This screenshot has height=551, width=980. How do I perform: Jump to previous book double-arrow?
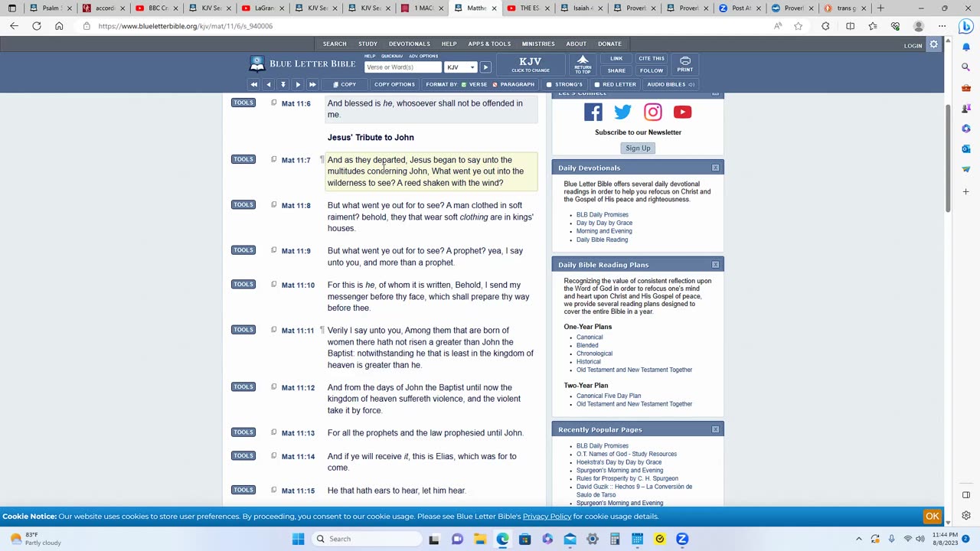[253, 84]
